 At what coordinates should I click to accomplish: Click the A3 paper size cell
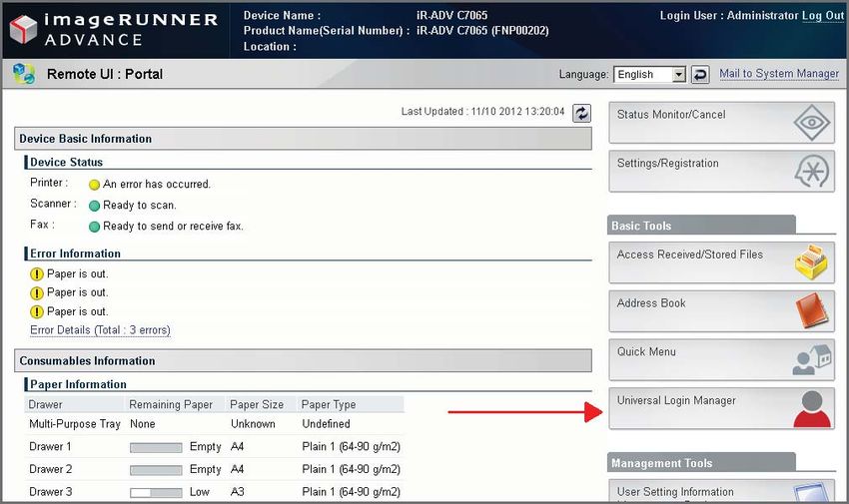click(x=237, y=492)
